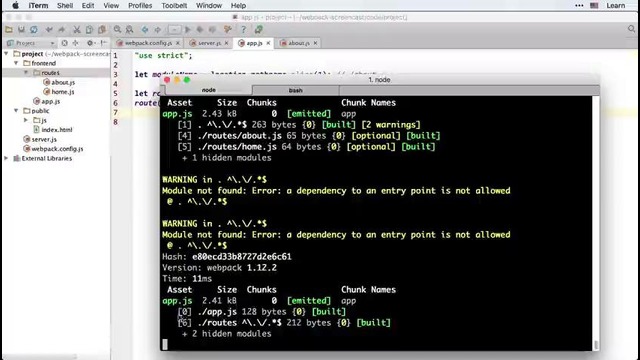640x360 pixels.
Task: Click the Debug icon in toolbar
Action: tap(200, 29)
